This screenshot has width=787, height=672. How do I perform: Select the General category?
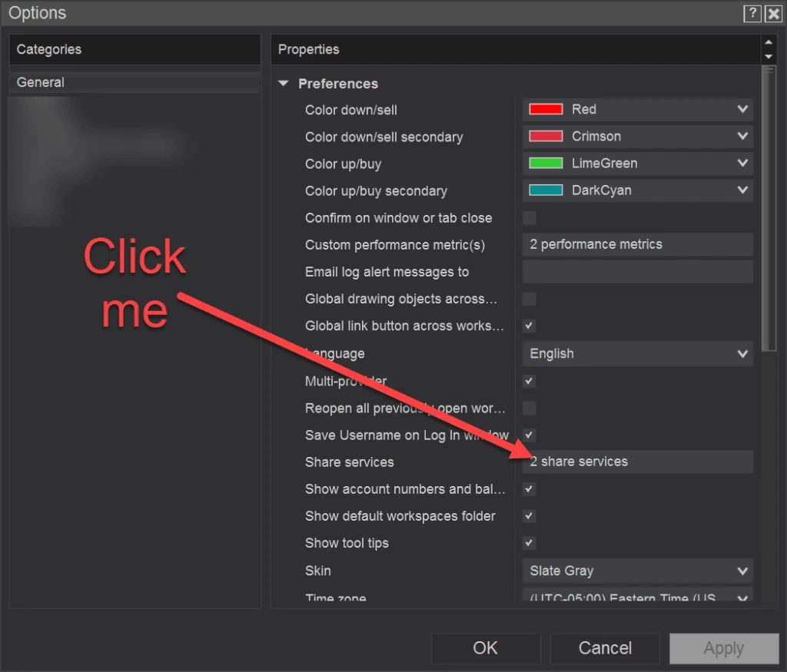(135, 82)
